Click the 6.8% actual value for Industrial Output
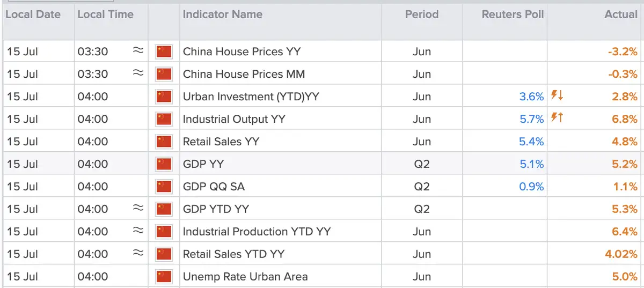This screenshot has width=644, height=288. 625,119
